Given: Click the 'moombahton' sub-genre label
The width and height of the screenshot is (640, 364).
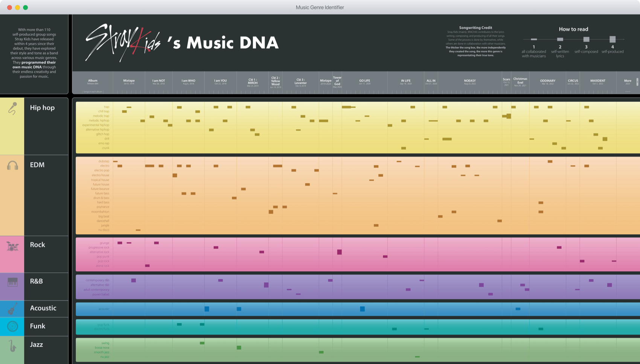Looking at the screenshot, I should pyautogui.click(x=100, y=212).
